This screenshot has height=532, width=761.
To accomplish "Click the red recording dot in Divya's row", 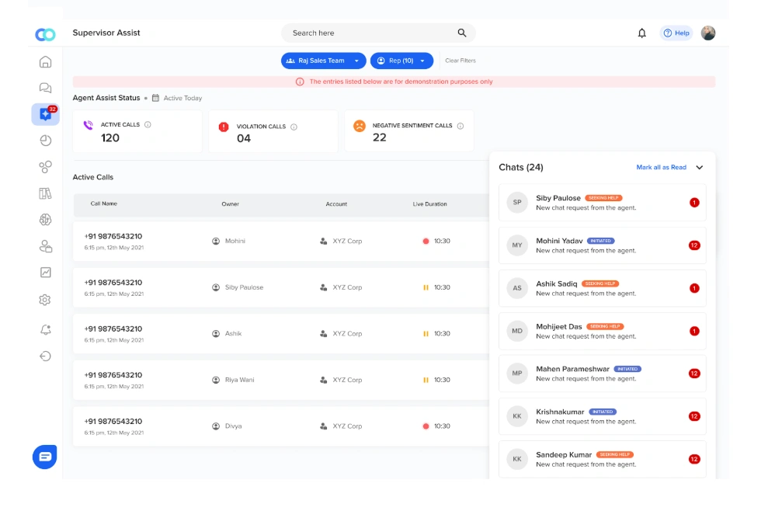I will (x=426, y=426).
